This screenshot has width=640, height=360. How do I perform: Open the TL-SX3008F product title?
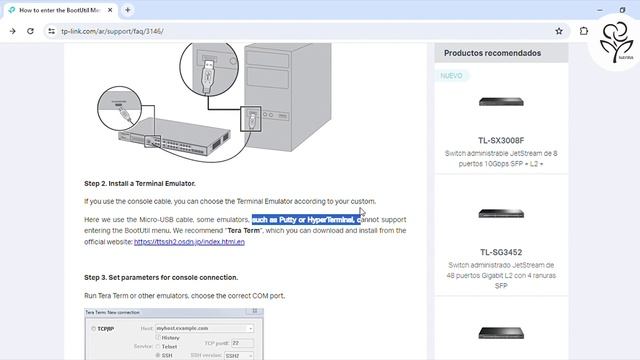coord(501,140)
